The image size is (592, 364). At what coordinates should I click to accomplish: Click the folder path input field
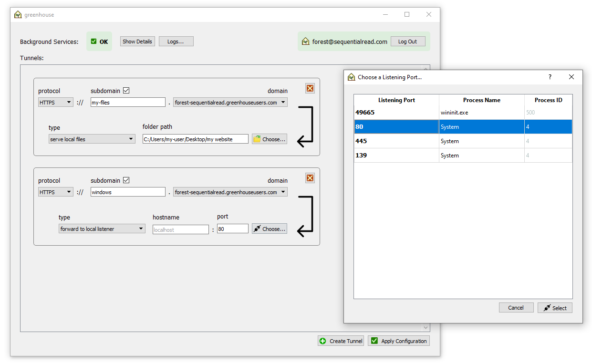coord(196,139)
